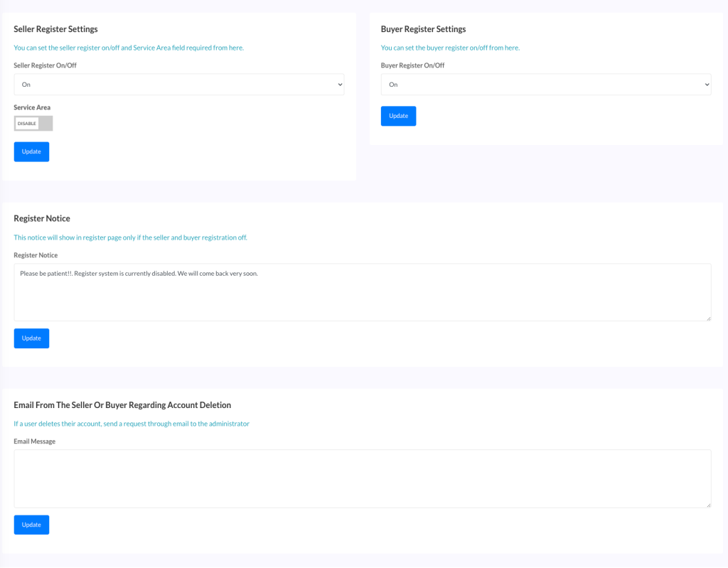728x568 pixels.
Task: Click the Account Deletion email section heading
Action: coord(122,405)
